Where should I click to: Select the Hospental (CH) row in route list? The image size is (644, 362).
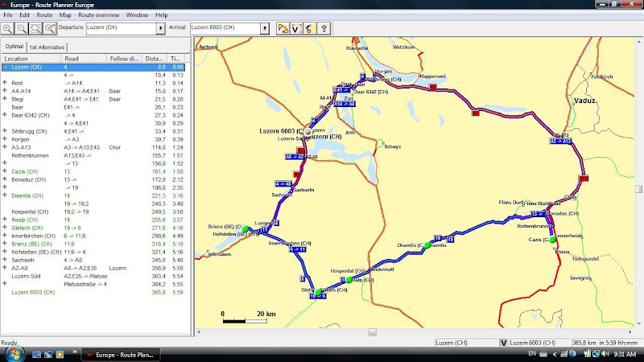point(93,212)
